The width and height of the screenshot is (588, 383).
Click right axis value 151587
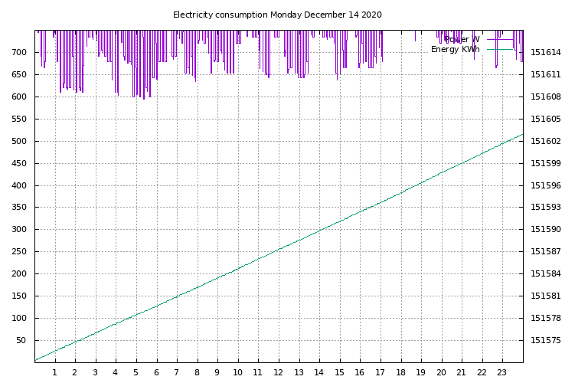(x=546, y=251)
